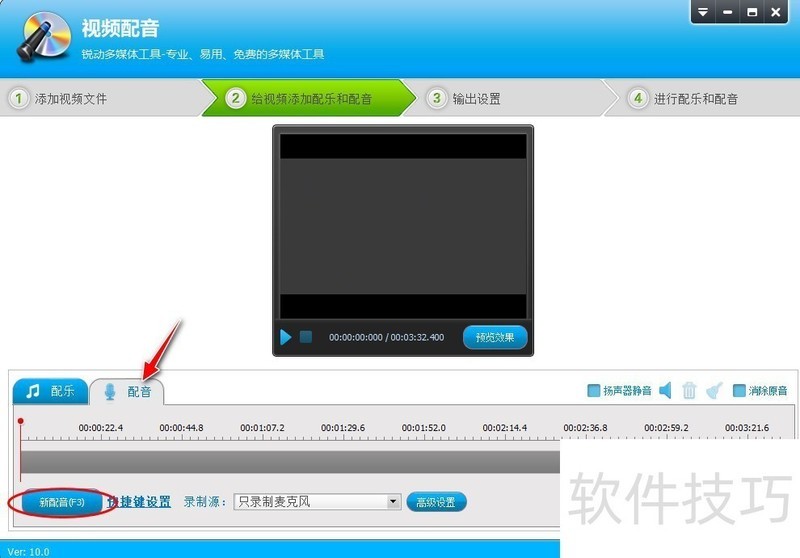Click the Ver: 10.0 status text
This screenshot has width=800, height=558.
(29, 551)
